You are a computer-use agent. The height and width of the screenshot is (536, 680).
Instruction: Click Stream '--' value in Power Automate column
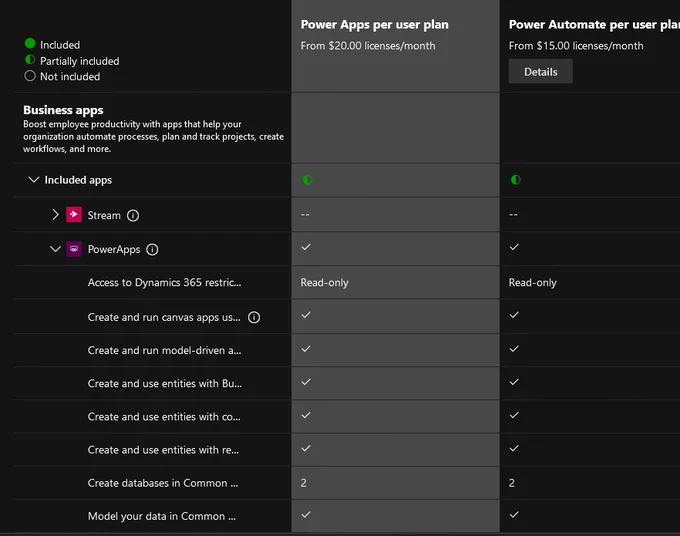tap(513, 214)
